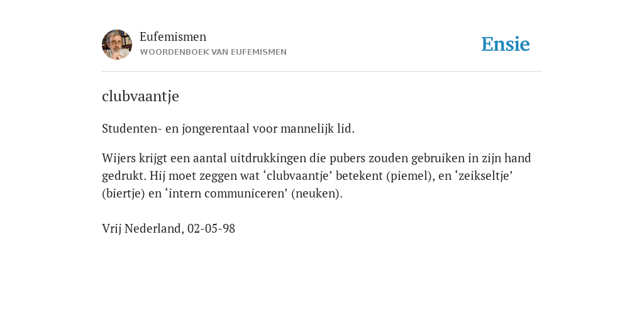Click the Vrij Nederland source name
644x322 pixels.
(x=142, y=228)
